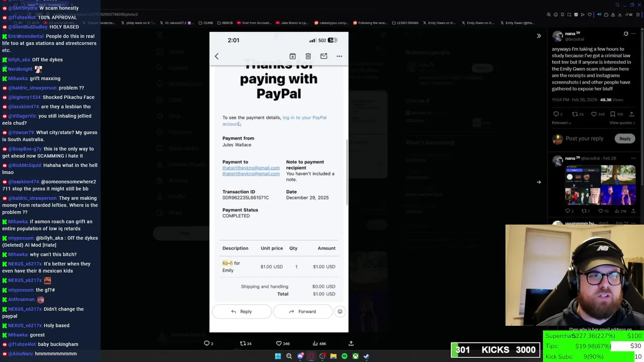Viewport: 644px width, 362px height.
Task: Click the repost icon showing 7 on nana's reply
Action: [585, 211]
